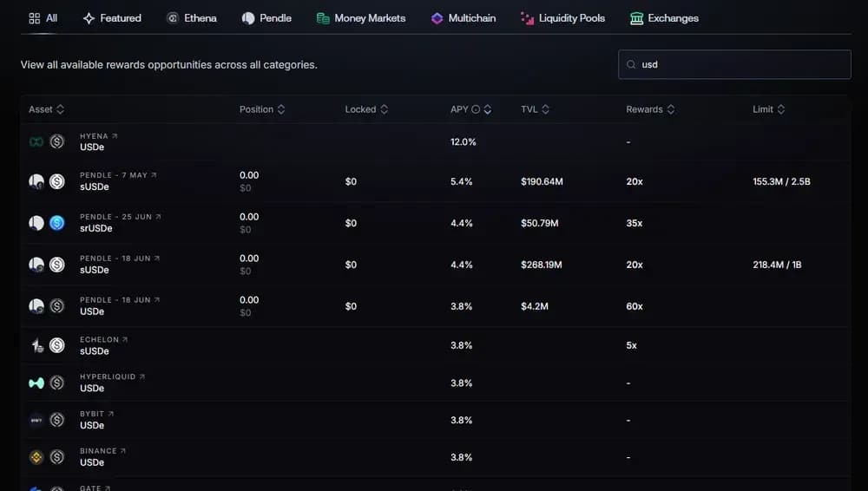Sort by the Limit column header
Screen dimensions: 868x491
point(768,109)
